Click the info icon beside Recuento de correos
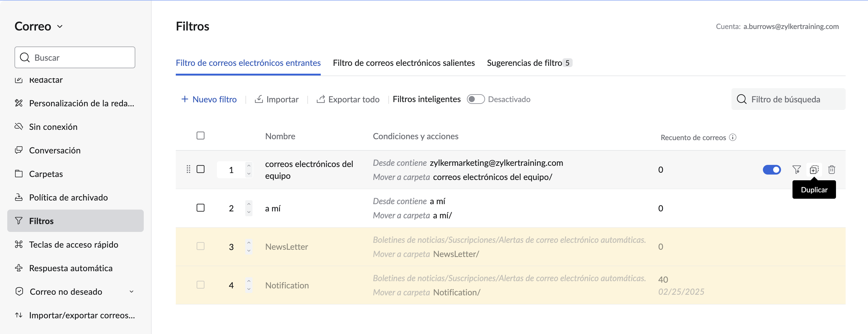 [x=732, y=137]
